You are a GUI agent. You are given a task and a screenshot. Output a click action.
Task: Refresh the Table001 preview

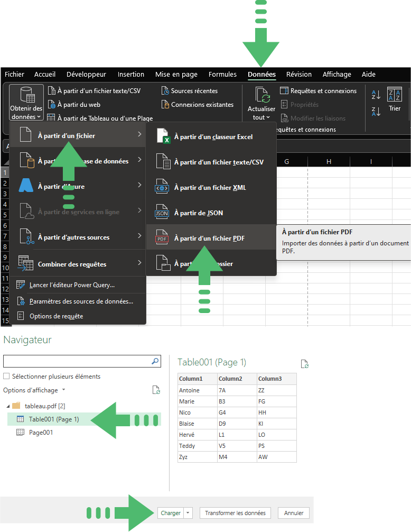(x=305, y=364)
